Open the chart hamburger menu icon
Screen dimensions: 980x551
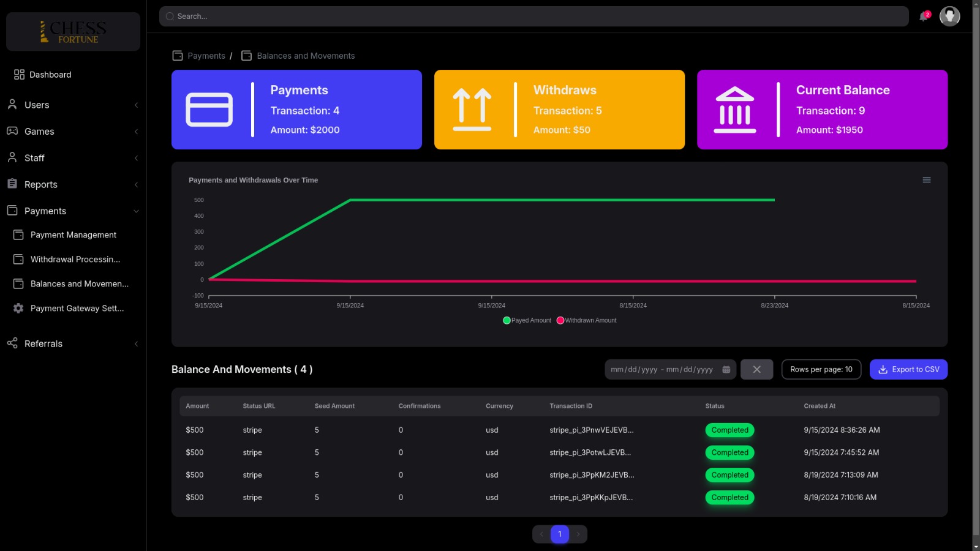pos(926,180)
